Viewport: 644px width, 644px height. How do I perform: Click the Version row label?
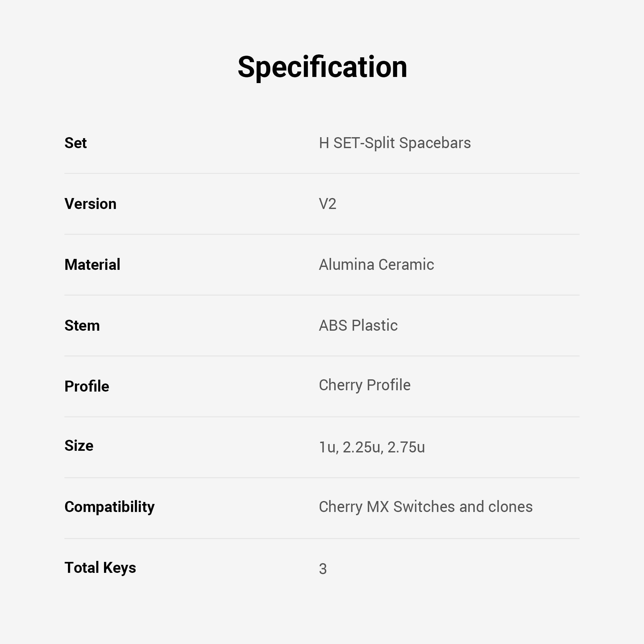tap(90, 204)
